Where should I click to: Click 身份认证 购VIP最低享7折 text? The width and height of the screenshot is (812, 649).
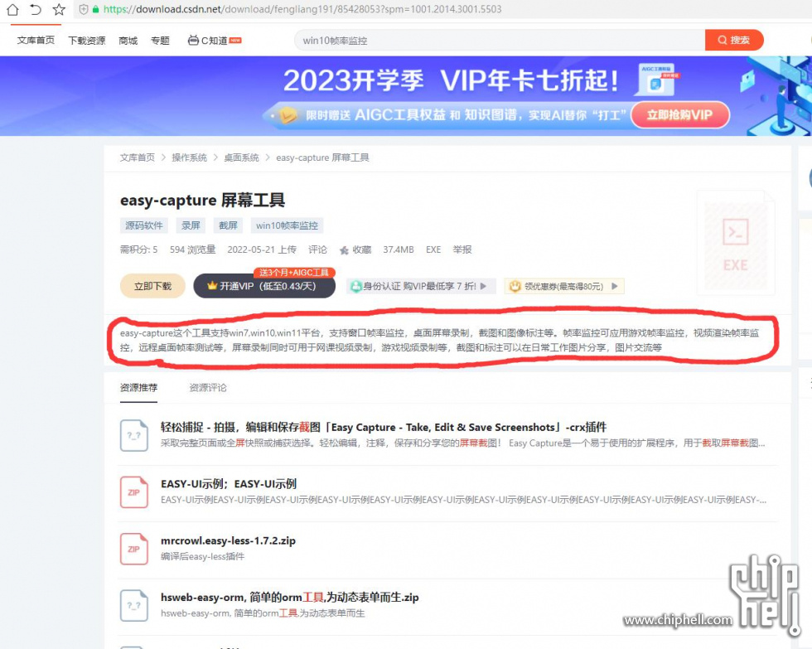pyautogui.click(x=419, y=286)
